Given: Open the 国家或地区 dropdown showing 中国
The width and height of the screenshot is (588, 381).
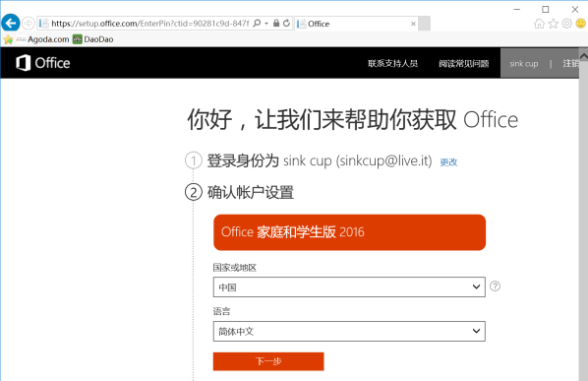Looking at the screenshot, I should click(349, 287).
